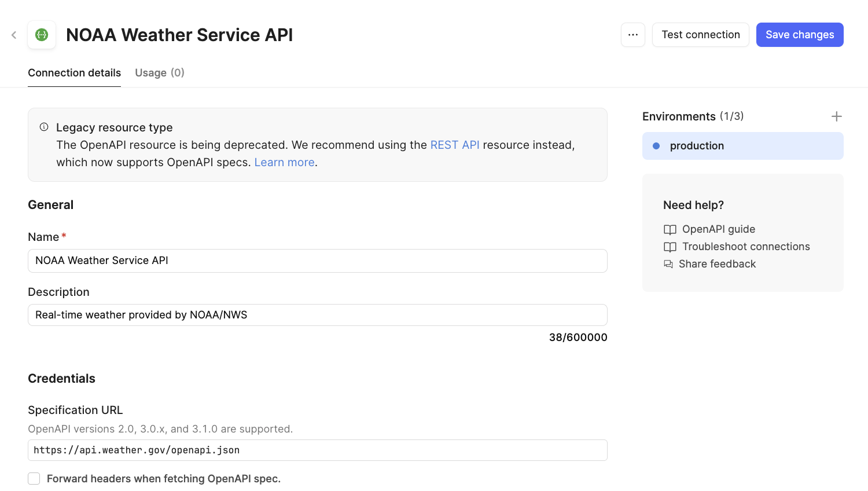868x491 pixels.
Task: Switch to the Usage tab
Action: pyautogui.click(x=159, y=72)
